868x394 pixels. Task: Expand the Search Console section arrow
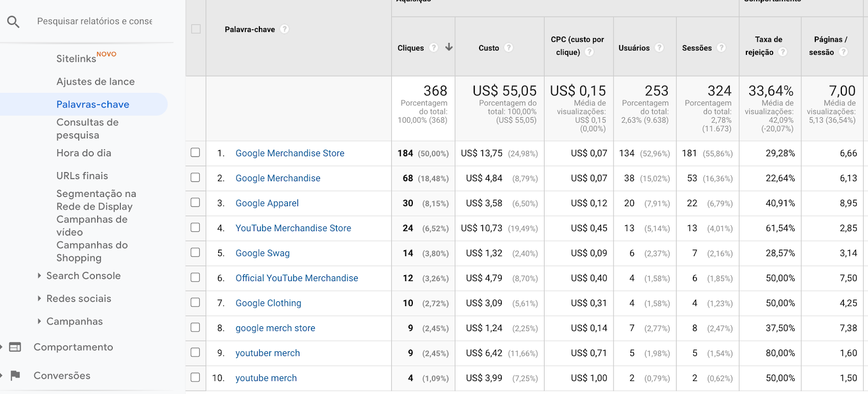pyautogui.click(x=39, y=276)
